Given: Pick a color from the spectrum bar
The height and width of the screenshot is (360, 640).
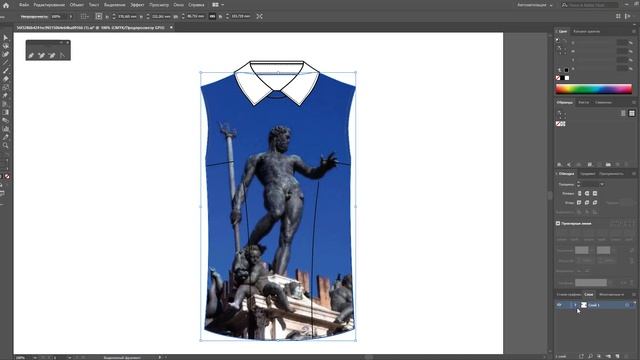Looking at the screenshot, I should [x=593, y=89].
